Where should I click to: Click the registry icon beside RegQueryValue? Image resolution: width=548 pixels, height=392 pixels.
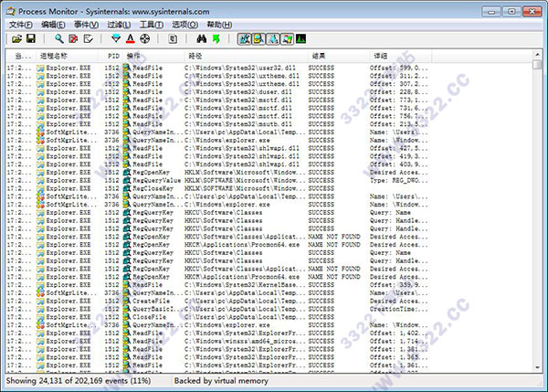point(127,180)
